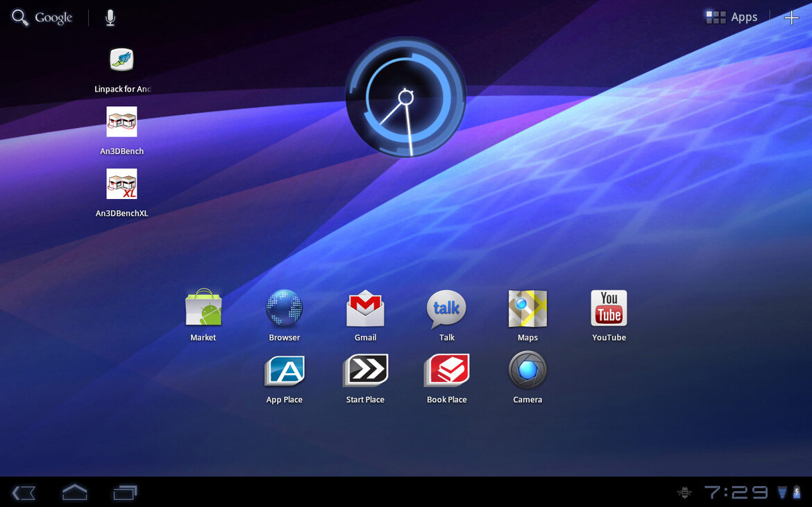This screenshot has width=812, height=507.
Task: Start the Talk chat app
Action: pos(446,309)
